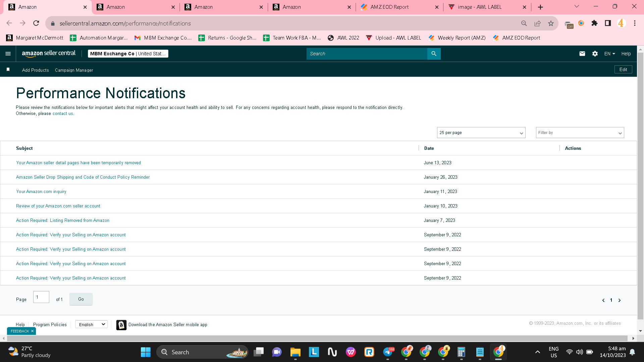Click the browser Back arrow

[9, 23]
